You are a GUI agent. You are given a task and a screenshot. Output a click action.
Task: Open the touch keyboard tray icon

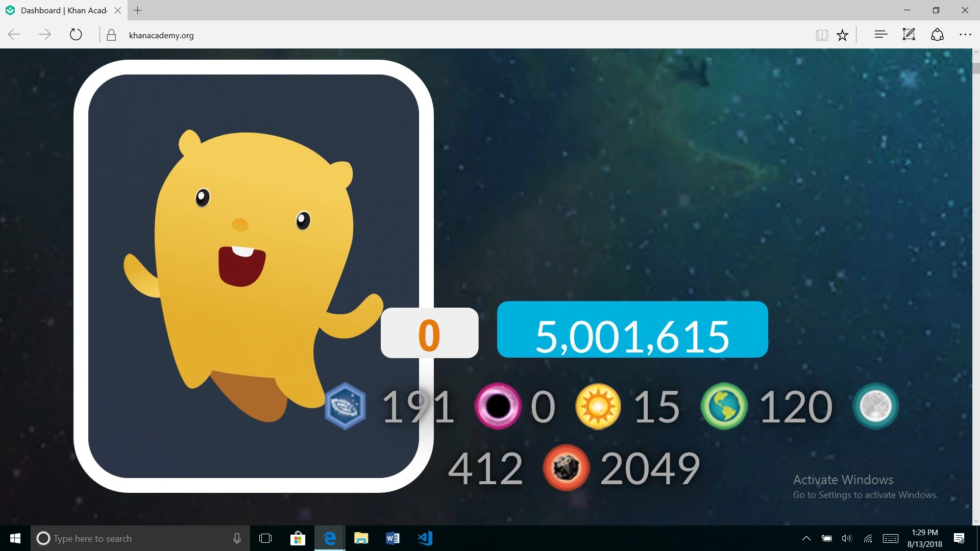[x=891, y=538]
